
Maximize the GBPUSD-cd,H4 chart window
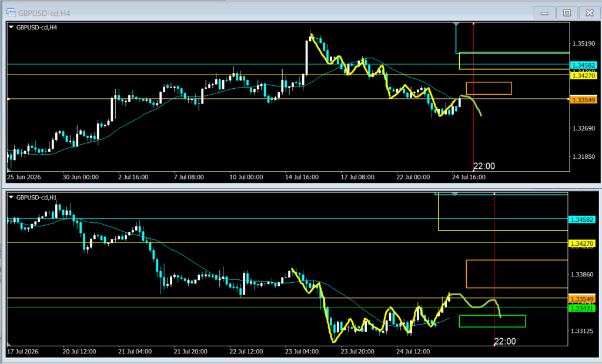[x=567, y=13]
